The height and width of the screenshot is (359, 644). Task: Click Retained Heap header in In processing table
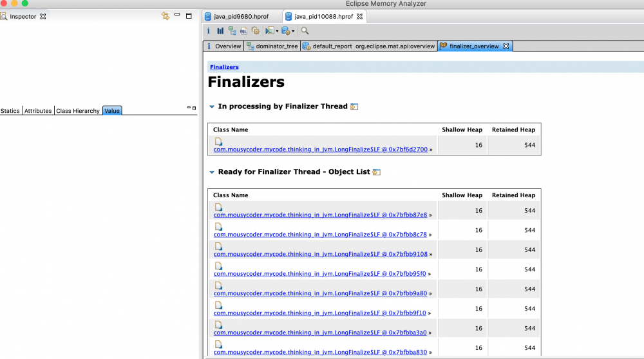pos(513,130)
